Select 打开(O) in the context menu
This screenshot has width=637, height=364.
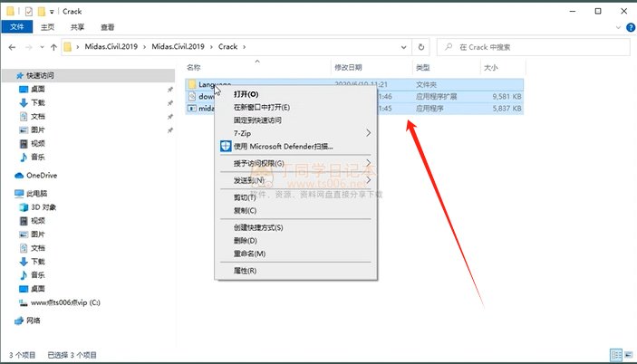point(295,94)
